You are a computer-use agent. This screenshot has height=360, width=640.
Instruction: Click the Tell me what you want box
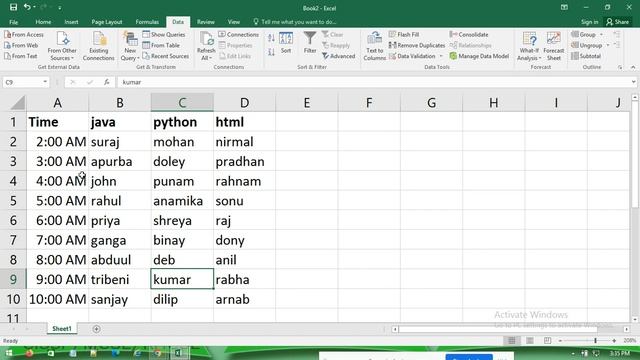(x=295, y=22)
